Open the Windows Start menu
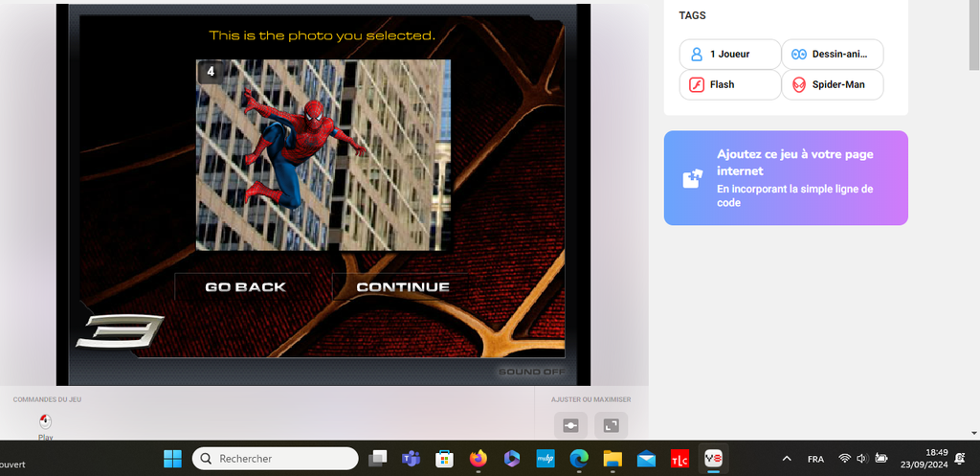 [x=172, y=459]
